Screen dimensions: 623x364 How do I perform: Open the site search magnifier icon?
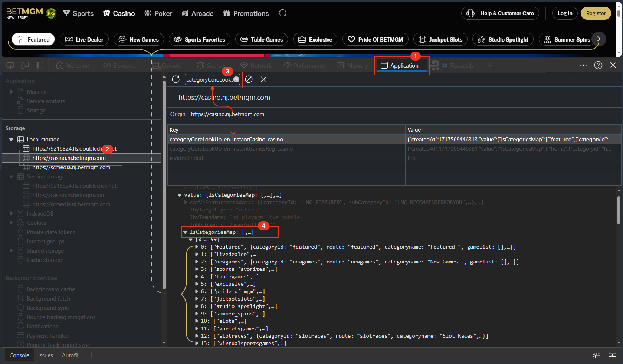[283, 13]
